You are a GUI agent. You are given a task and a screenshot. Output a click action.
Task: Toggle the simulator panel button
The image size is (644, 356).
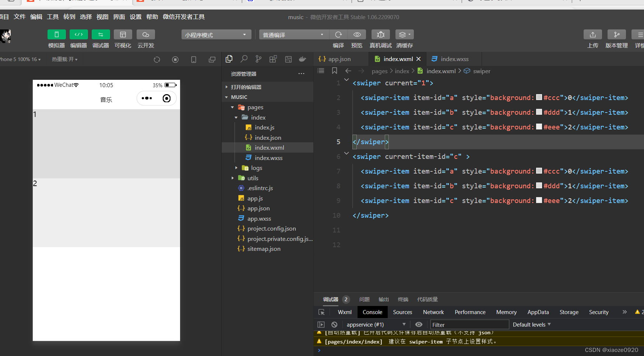pyautogui.click(x=56, y=35)
